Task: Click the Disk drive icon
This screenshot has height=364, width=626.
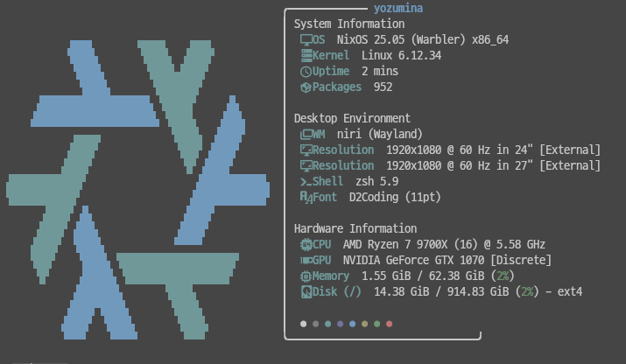Action: point(306,292)
